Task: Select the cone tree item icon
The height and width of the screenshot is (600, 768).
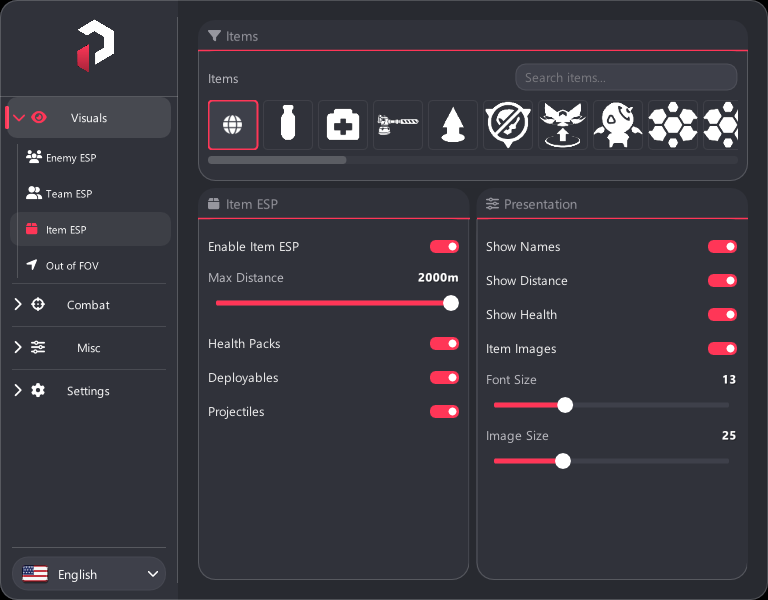Action: tap(453, 125)
